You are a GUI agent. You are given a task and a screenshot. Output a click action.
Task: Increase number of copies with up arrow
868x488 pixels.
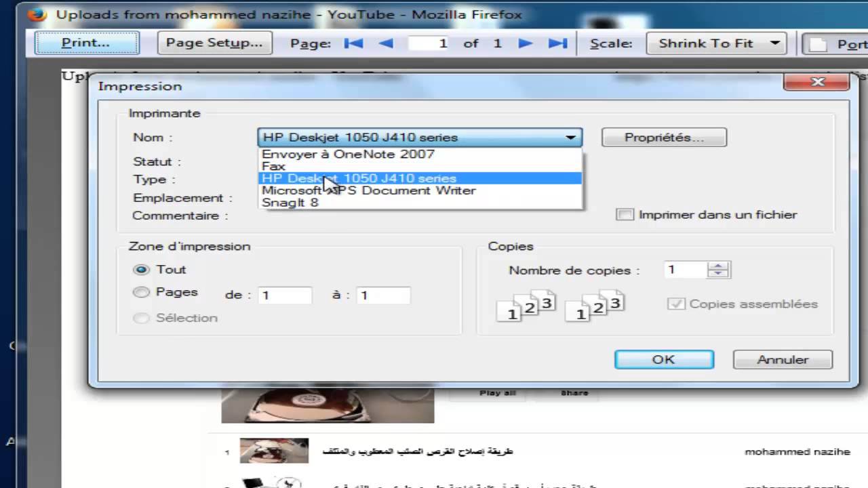pyautogui.click(x=717, y=266)
